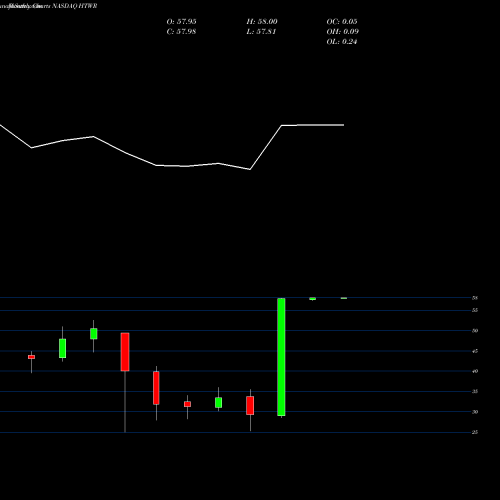Select the small red candle near 32
The width and height of the screenshot is (500, 500).
[x=187, y=404]
